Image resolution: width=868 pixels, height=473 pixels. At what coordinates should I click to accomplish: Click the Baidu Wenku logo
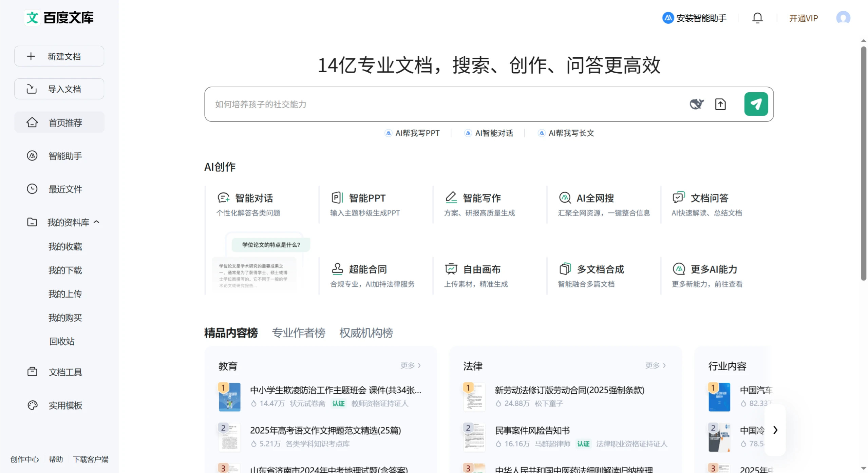tap(59, 18)
